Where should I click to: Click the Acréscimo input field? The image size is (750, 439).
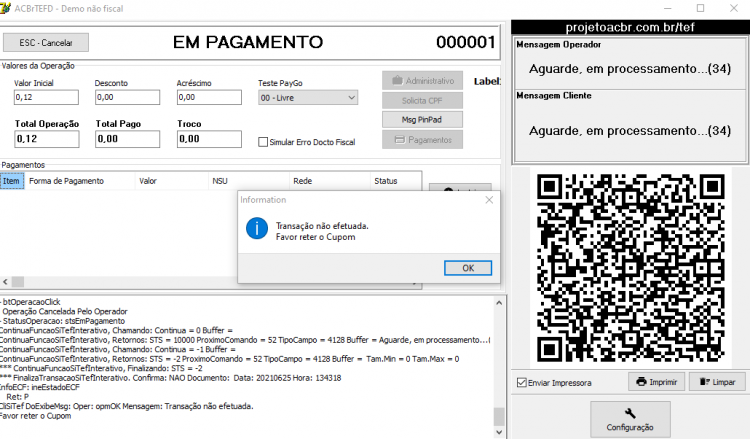coord(209,97)
